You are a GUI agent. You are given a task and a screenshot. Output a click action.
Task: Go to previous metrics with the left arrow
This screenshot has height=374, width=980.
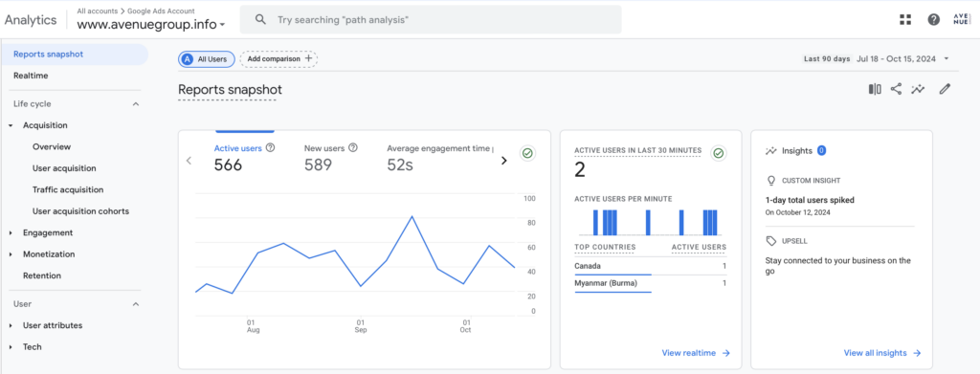[189, 161]
